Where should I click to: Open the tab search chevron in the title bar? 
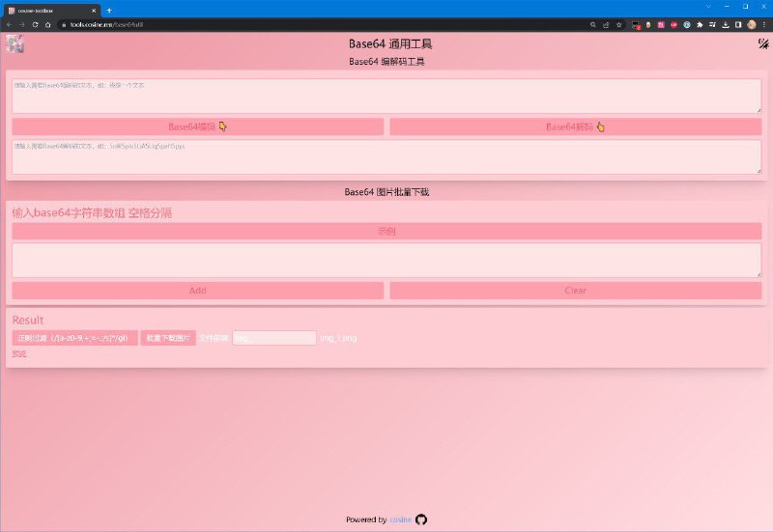click(x=708, y=7)
